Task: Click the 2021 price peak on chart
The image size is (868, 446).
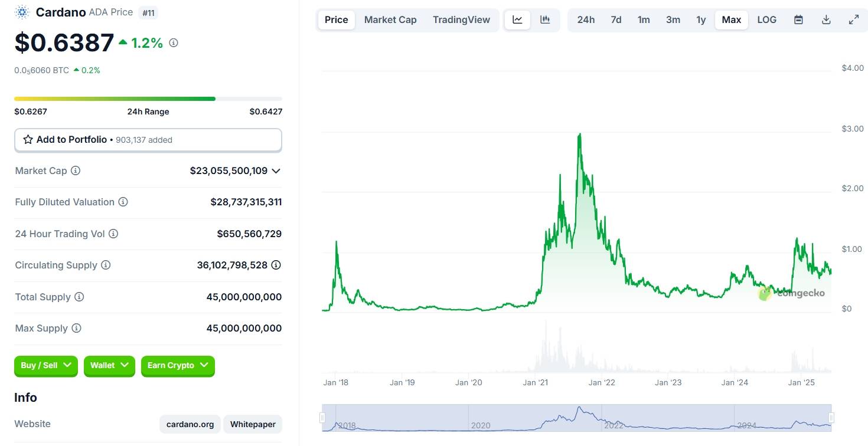Action: 580,135
